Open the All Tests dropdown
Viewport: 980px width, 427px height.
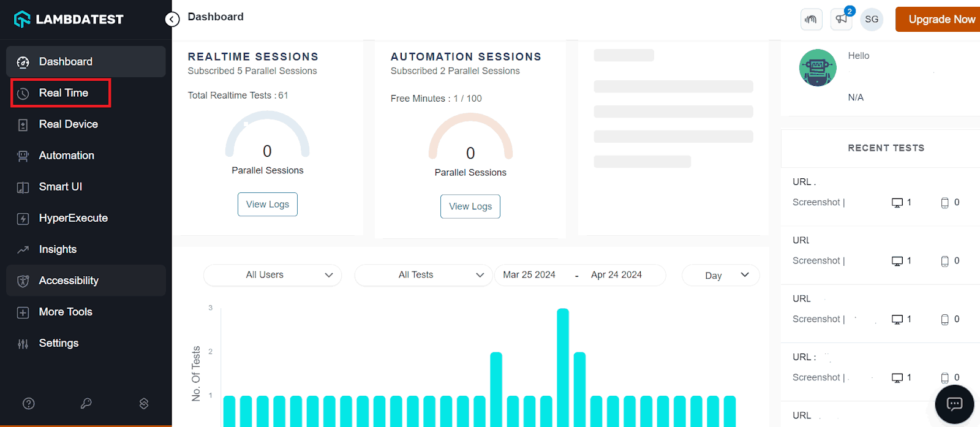[x=423, y=275]
